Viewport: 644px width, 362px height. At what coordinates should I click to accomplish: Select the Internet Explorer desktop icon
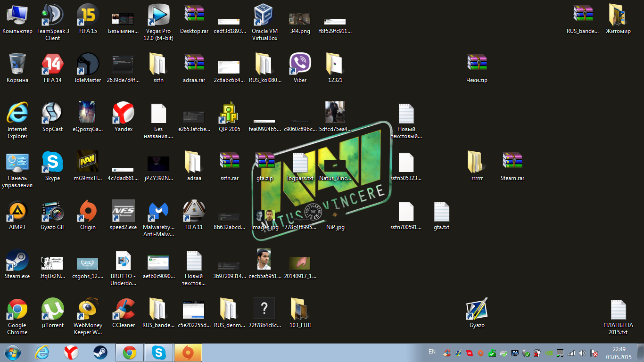tap(17, 120)
